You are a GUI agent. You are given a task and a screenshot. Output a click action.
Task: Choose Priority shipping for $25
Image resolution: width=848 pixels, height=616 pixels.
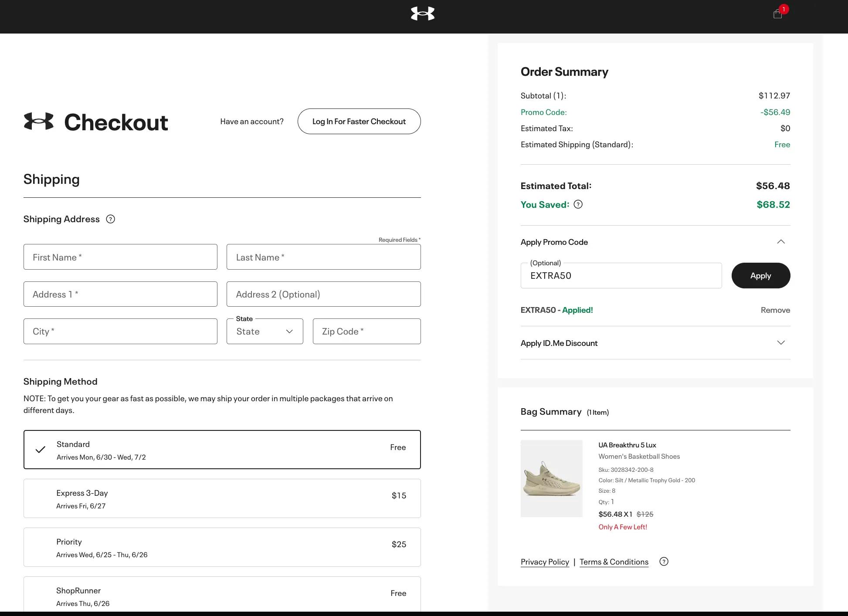point(222,547)
